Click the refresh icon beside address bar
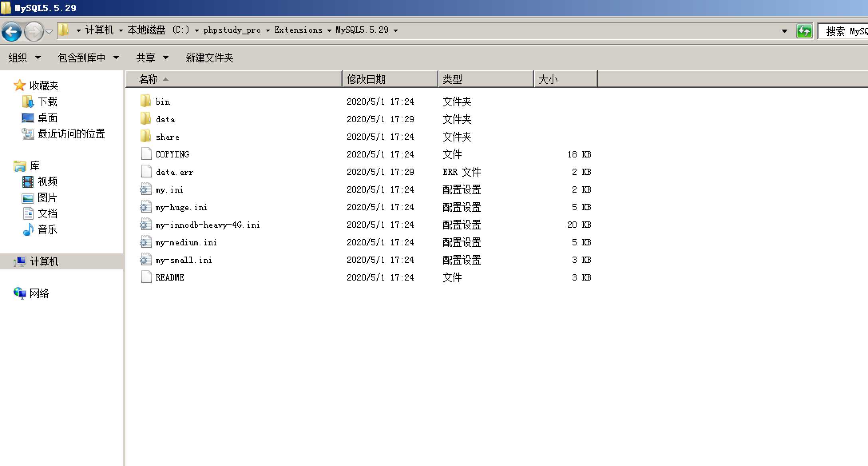This screenshot has width=868, height=466. point(804,31)
